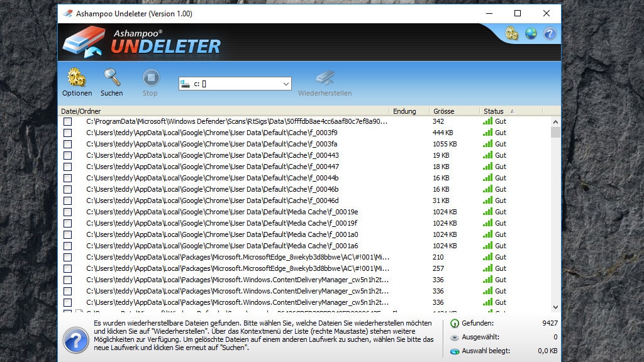Image resolution: width=644 pixels, height=362 pixels.
Task: Select path ending Media Cache\f_0001a6
Action: tap(222, 246)
